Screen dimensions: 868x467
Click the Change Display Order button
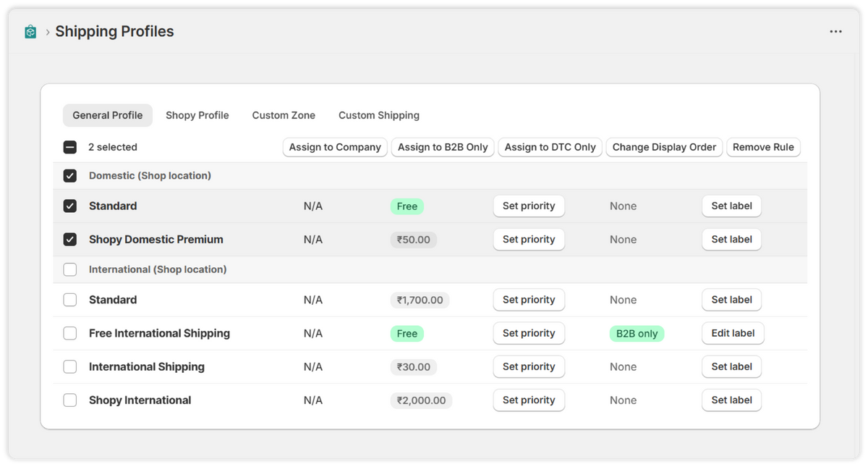tap(664, 147)
